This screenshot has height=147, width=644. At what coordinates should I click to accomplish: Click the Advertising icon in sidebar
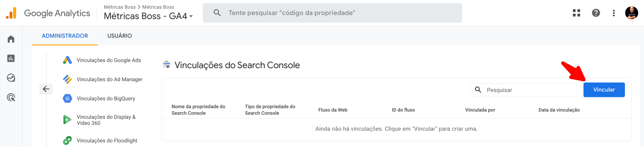(x=11, y=98)
